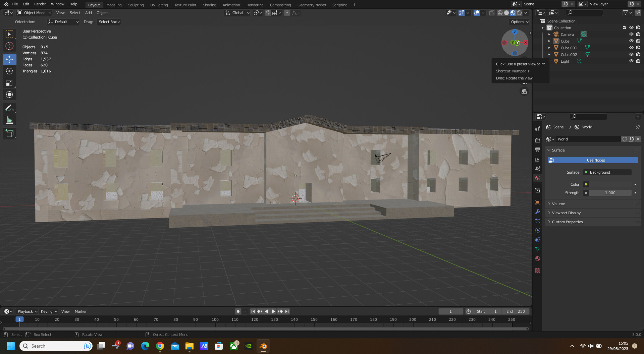Toggle visibility of Cube.002
The height and width of the screenshot is (354, 644).
631,54
